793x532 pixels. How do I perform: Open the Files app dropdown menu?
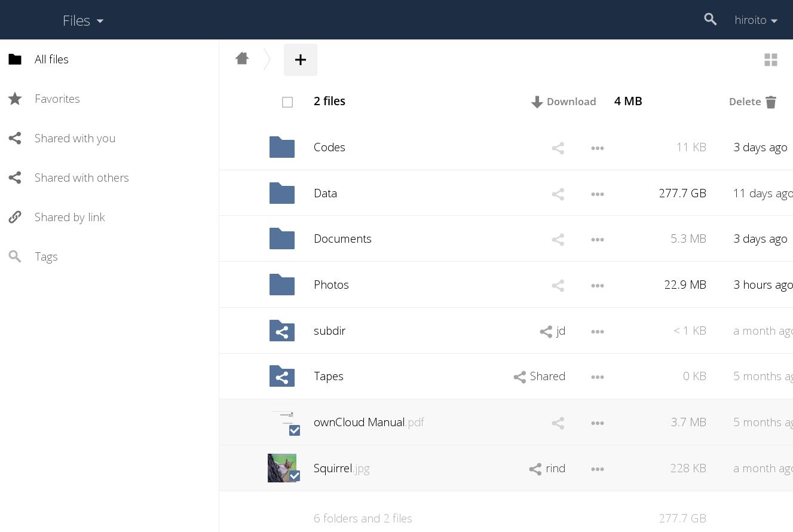83,20
